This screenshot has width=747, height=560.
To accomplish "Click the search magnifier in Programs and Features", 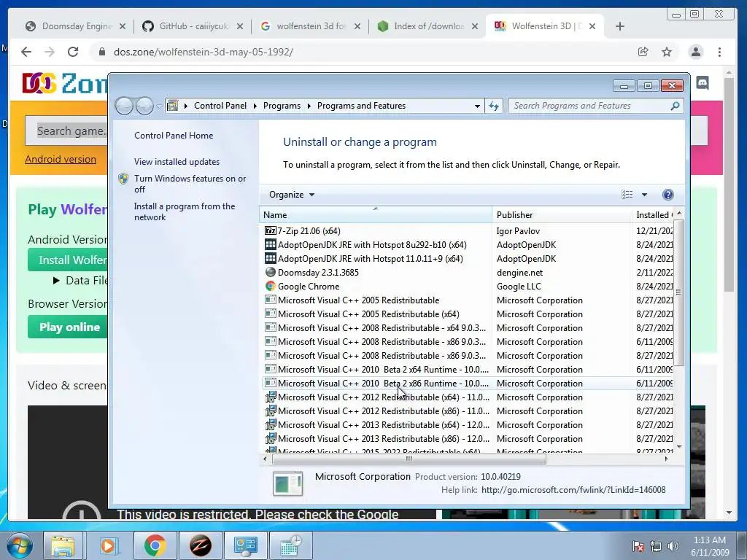I will (675, 106).
